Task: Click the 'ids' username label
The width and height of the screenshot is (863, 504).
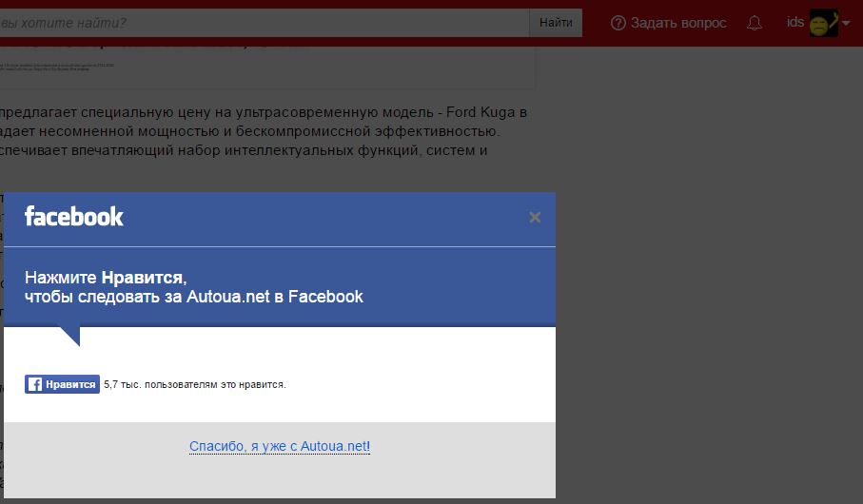Action: [795, 22]
